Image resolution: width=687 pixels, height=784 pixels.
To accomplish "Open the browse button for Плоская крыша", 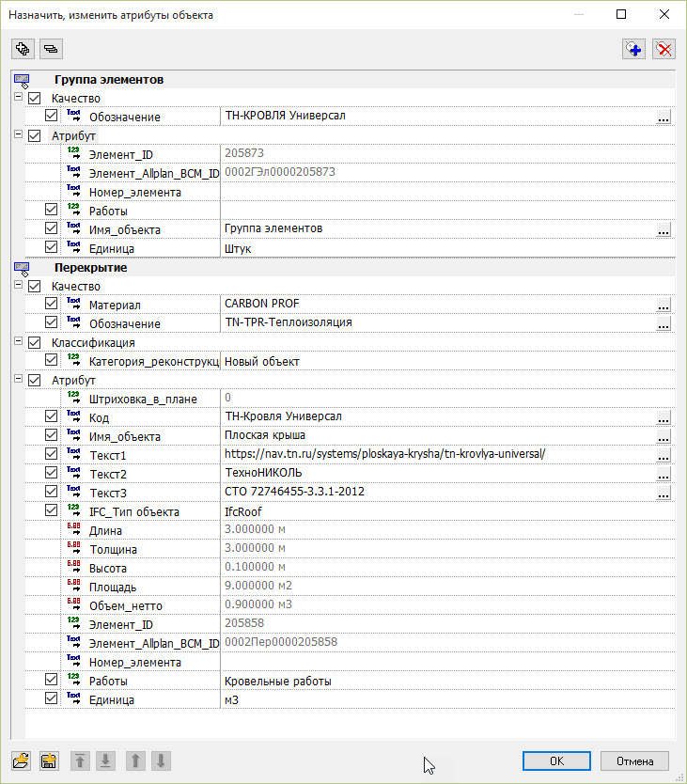I will point(664,437).
